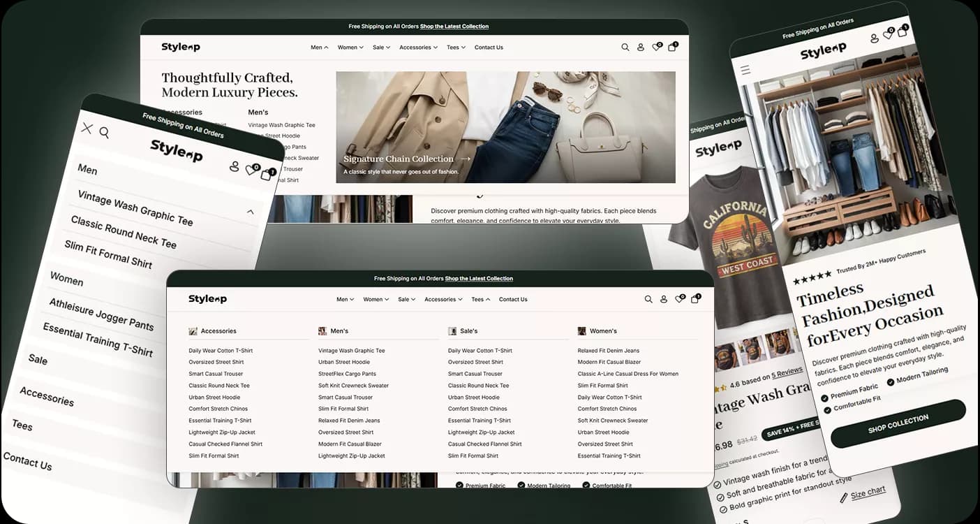Tap wishlist heart in left mobile menu
Viewport: 980px width, 524px height.
251,170
